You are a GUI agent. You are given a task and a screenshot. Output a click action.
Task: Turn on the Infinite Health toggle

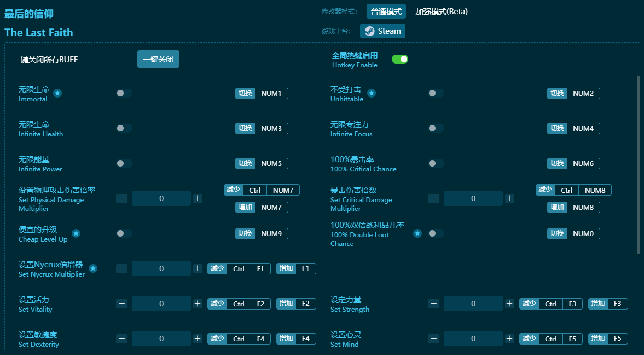[124, 128]
